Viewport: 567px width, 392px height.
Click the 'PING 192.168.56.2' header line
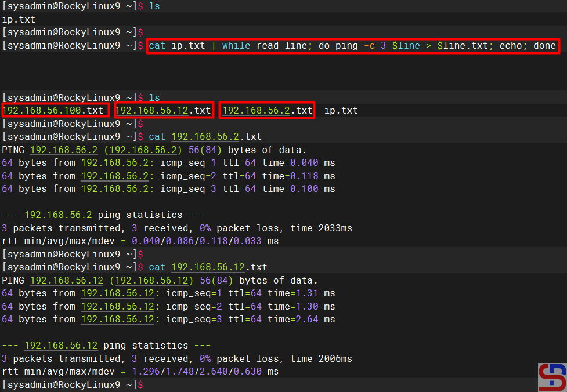pos(160,150)
